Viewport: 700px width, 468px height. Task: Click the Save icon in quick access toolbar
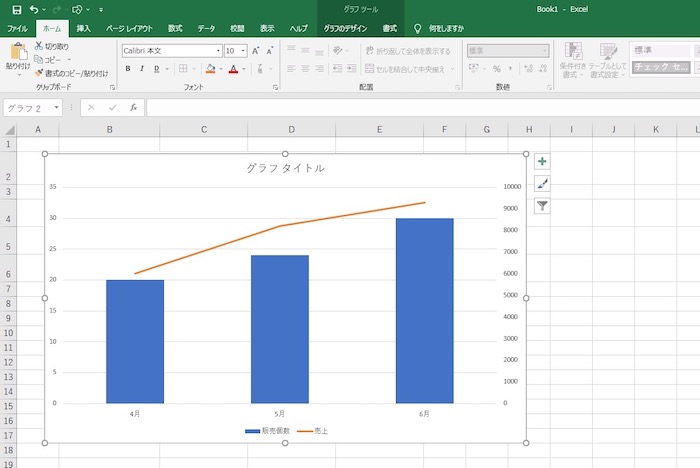pyautogui.click(x=16, y=9)
